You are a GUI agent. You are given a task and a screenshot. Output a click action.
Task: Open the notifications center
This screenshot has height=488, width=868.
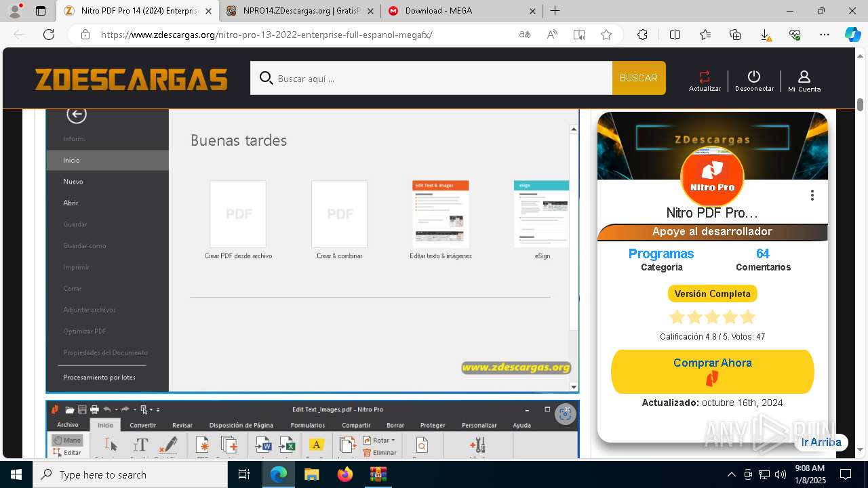coord(846,474)
